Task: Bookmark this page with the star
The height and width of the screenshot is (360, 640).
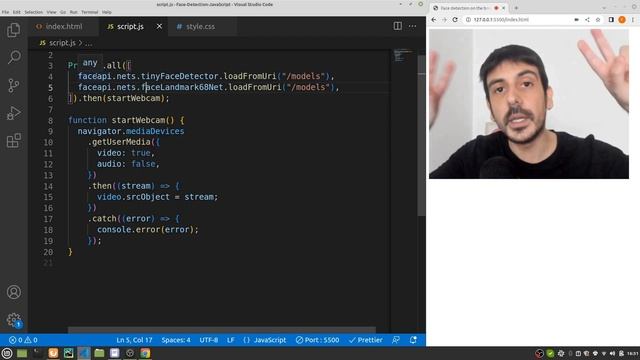Action: 598,20
